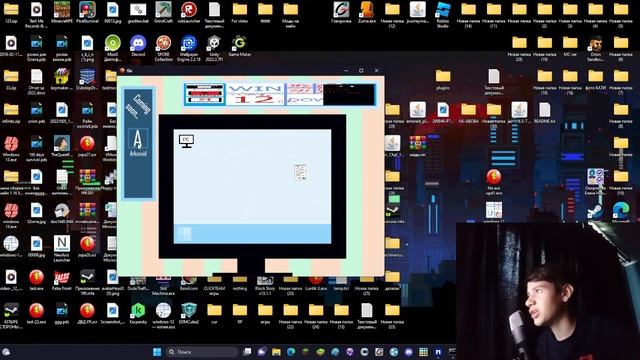The image size is (640, 360).
Task: Open the Arkanoid game in the sidebar
Action: coord(138,143)
